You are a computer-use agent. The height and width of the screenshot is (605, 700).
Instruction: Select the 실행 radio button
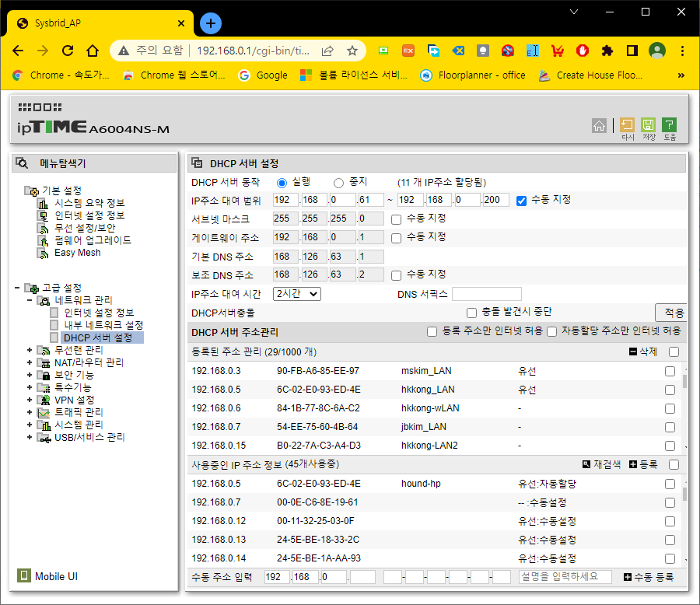coord(282,183)
